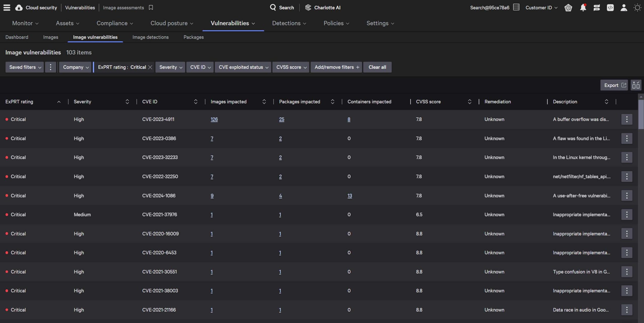This screenshot has width=644, height=323.
Task: Open the stacked messages icon in header
Action: click(x=596, y=8)
